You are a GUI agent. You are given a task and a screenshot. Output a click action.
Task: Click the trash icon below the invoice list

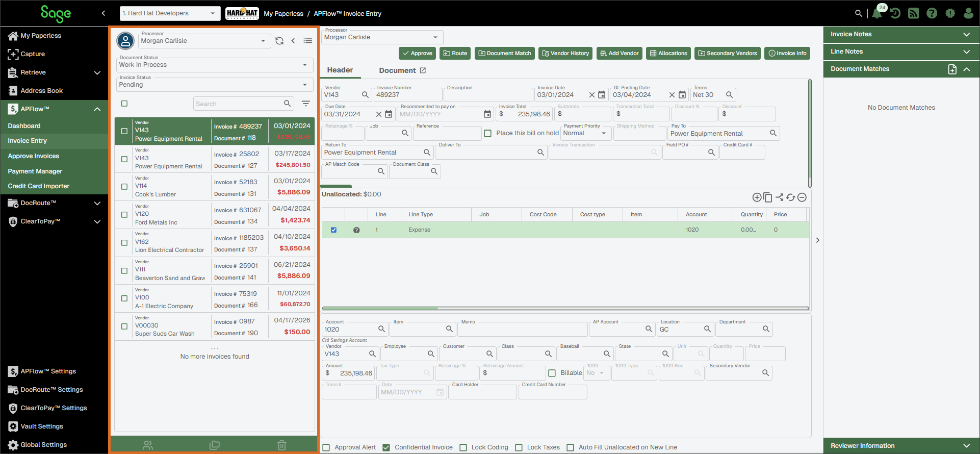coord(282,445)
